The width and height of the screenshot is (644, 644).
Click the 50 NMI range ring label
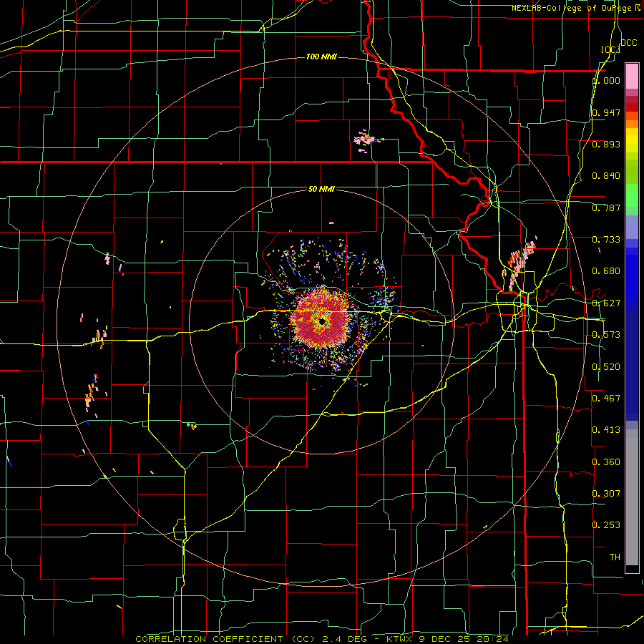coord(321,189)
